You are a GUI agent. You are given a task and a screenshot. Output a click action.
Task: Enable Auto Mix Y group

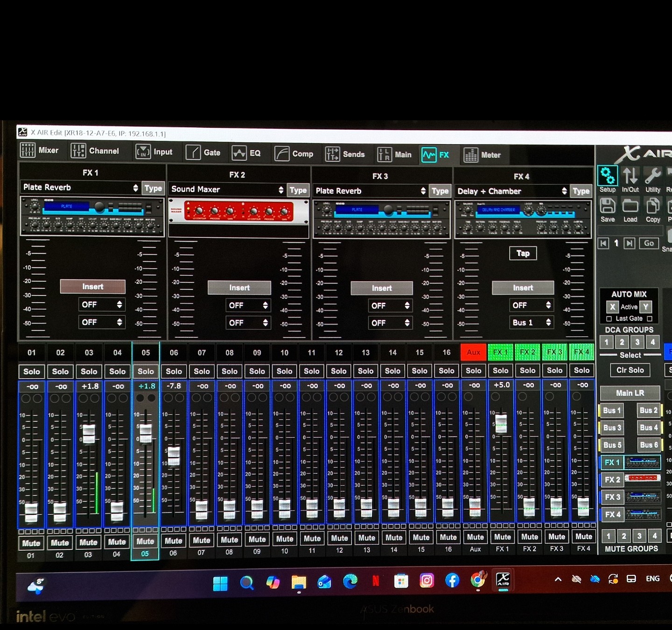click(x=645, y=307)
